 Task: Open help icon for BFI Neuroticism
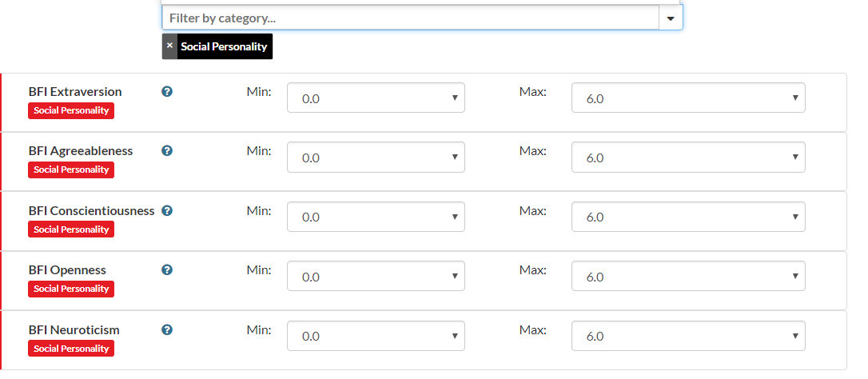(167, 329)
